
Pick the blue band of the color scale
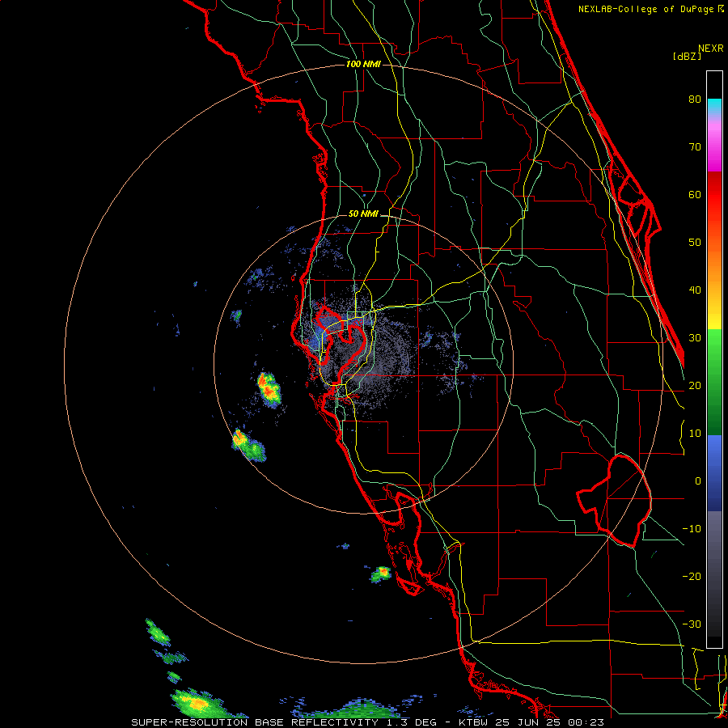pos(714,472)
